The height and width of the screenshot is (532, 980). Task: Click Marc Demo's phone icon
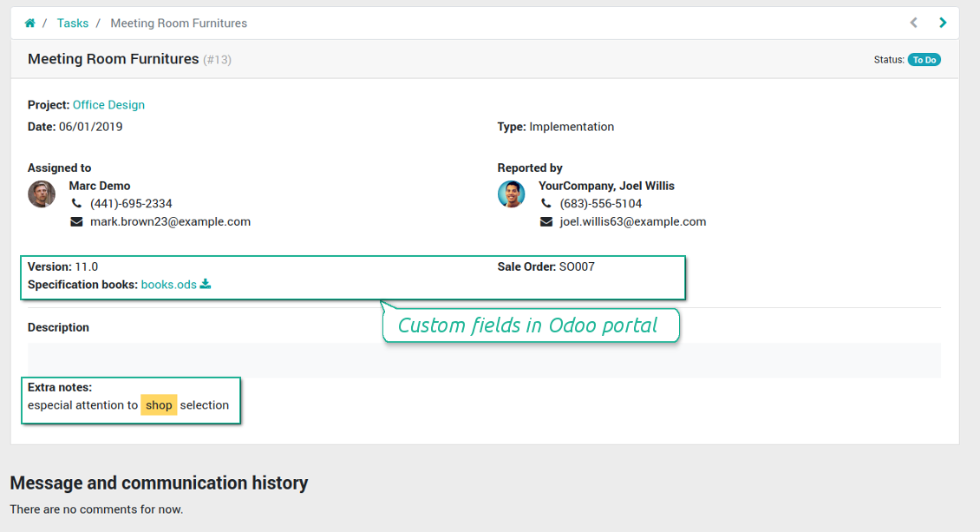pyautogui.click(x=76, y=203)
